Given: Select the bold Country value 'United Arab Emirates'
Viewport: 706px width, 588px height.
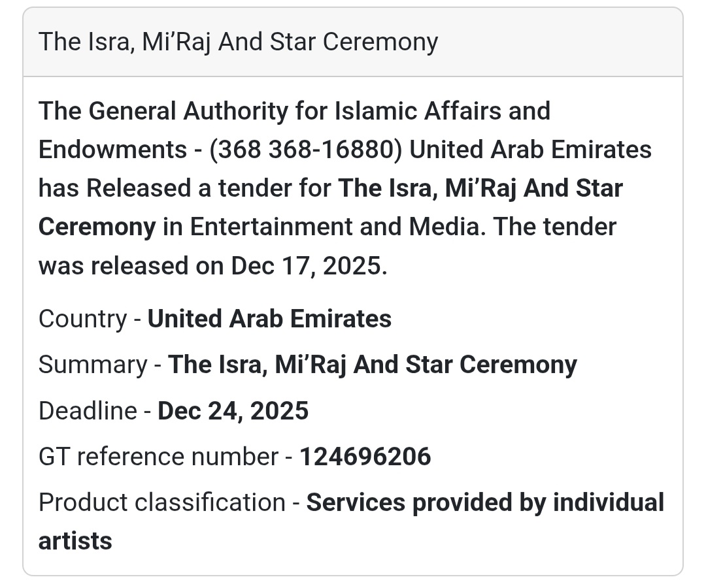Looking at the screenshot, I should (269, 319).
